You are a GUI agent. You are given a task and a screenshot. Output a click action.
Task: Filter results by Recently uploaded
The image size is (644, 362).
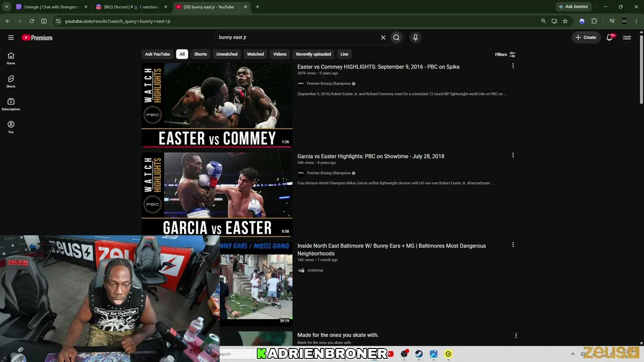[313, 54]
